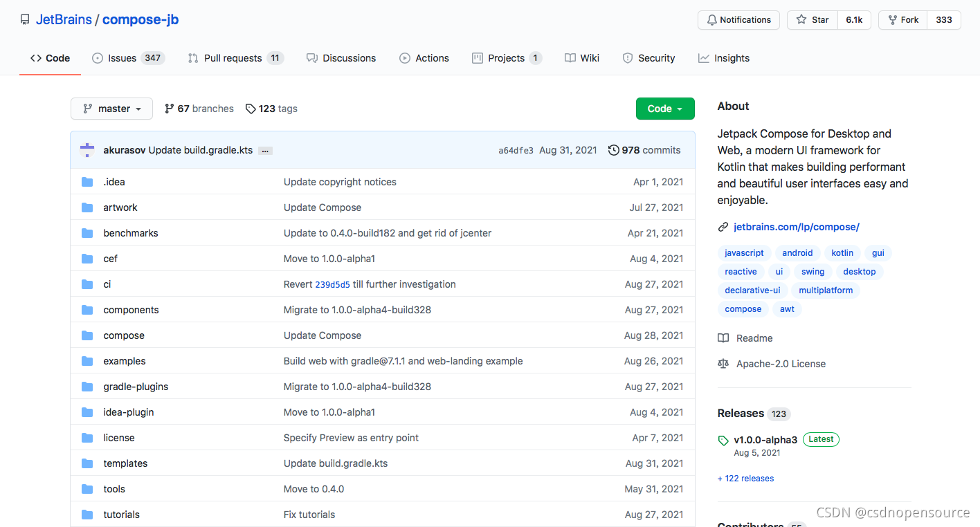Open the compose-jb repository link

click(140, 19)
